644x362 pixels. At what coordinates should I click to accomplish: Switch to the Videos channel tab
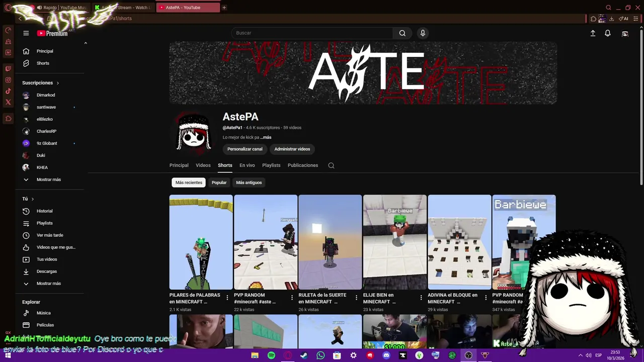(x=203, y=165)
